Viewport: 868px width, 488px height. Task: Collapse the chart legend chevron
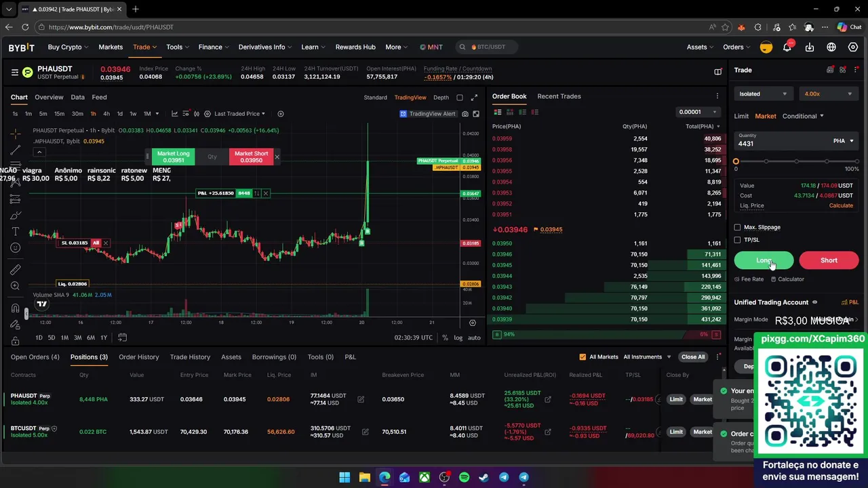[39, 152]
